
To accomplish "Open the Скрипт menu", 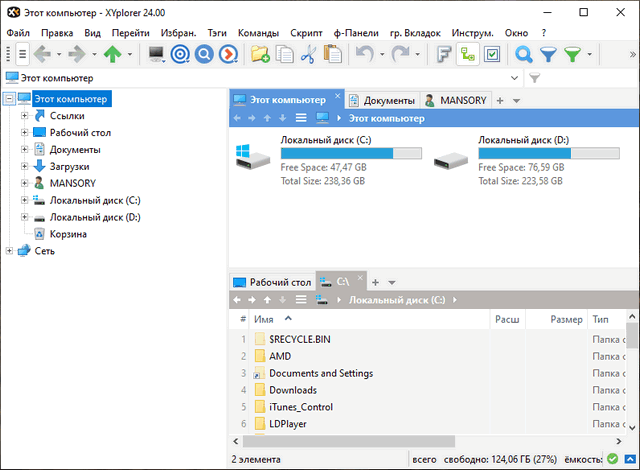I will [x=306, y=33].
